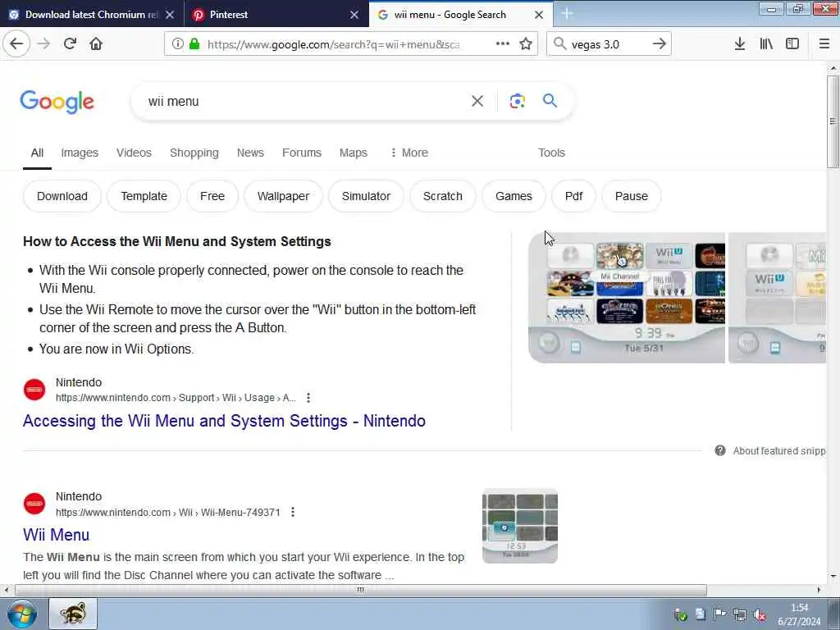The height and width of the screenshot is (630, 840).
Task: Apply the Wallpaper filter chip
Action: pyautogui.click(x=283, y=196)
